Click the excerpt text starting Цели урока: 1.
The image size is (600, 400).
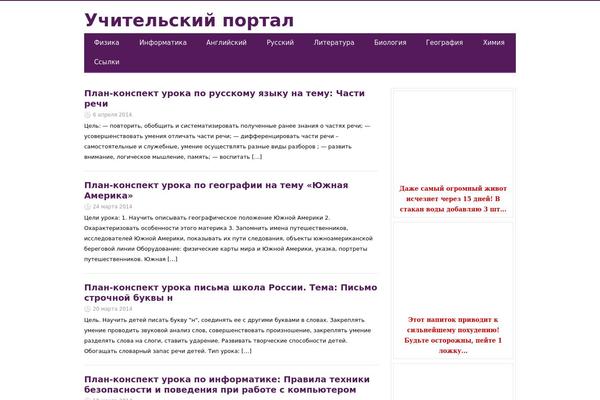(x=228, y=238)
